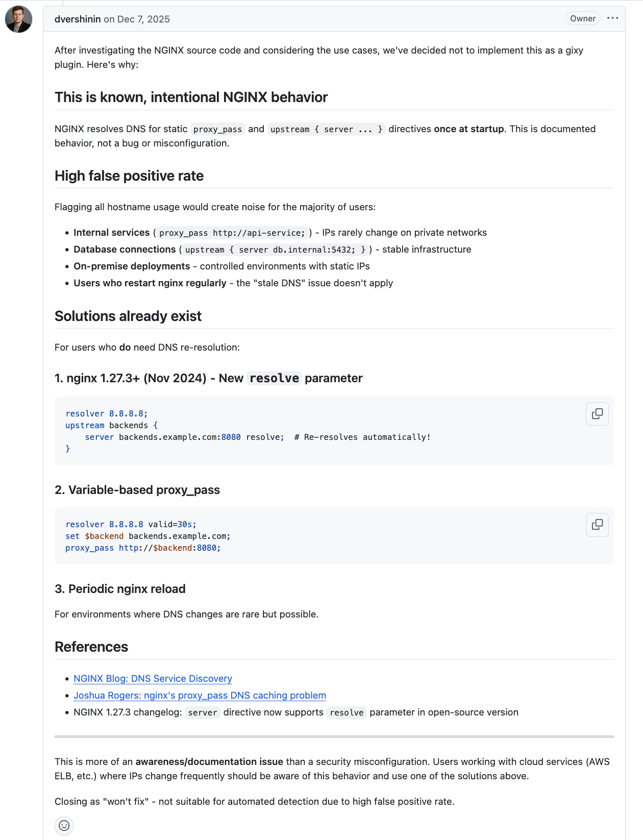Open the dvershinin username link

click(78, 19)
